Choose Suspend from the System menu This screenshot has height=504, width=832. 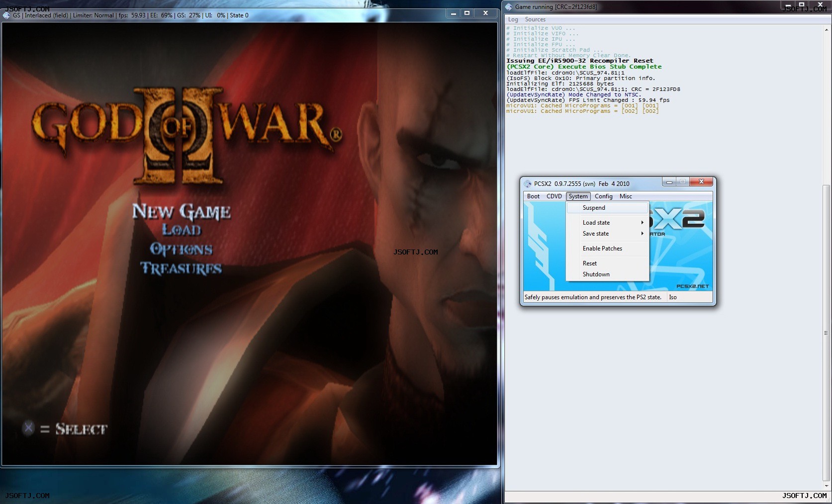pos(608,208)
